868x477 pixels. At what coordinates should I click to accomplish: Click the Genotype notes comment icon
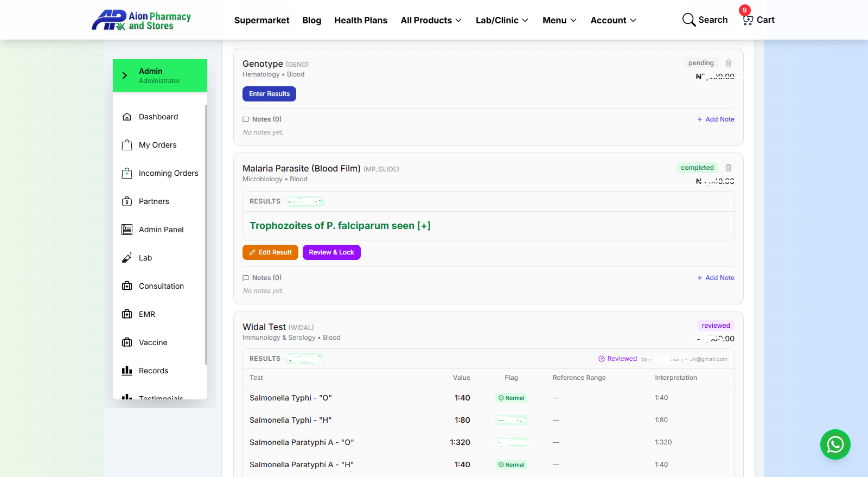coord(246,119)
